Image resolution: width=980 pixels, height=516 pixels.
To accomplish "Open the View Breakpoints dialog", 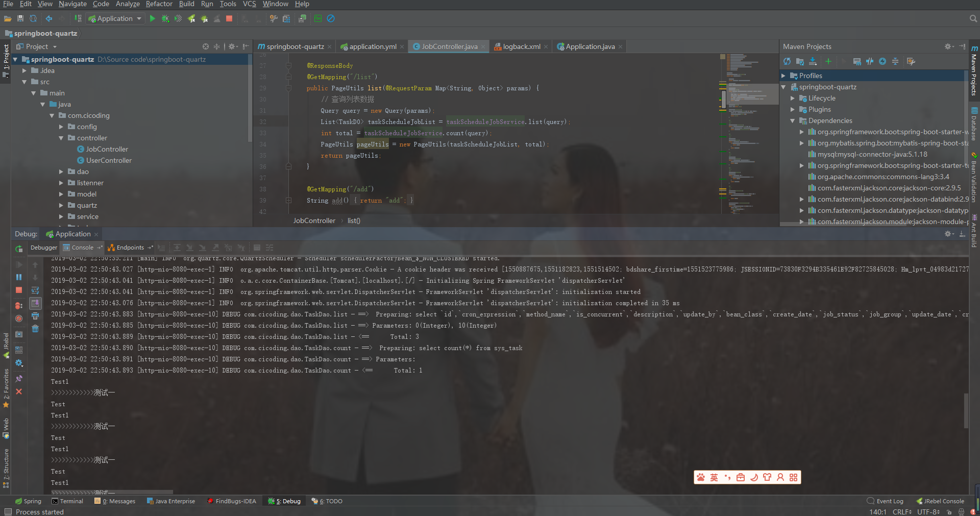I will click(x=19, y=306).
